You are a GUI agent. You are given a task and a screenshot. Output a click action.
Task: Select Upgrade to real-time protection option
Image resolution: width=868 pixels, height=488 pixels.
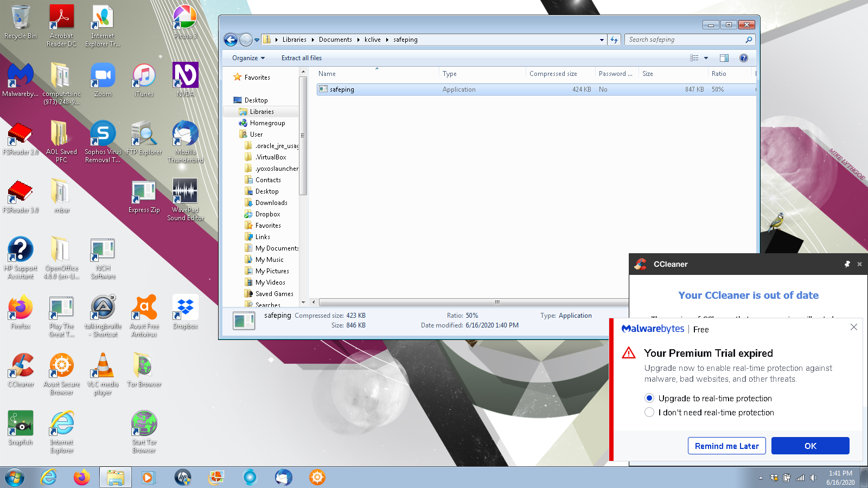[649, 398]
